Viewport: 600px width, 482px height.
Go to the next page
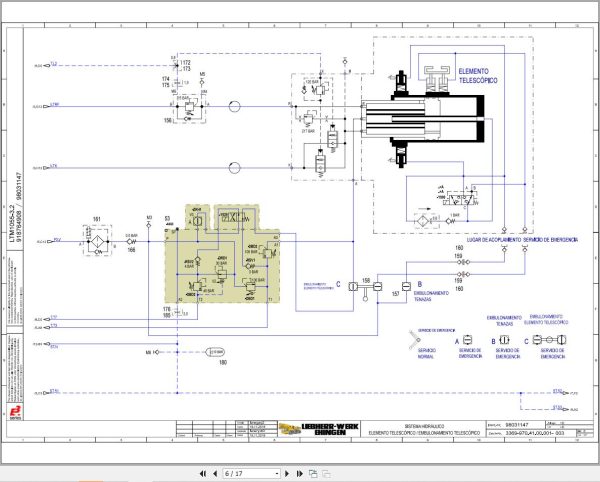[287, 474]
